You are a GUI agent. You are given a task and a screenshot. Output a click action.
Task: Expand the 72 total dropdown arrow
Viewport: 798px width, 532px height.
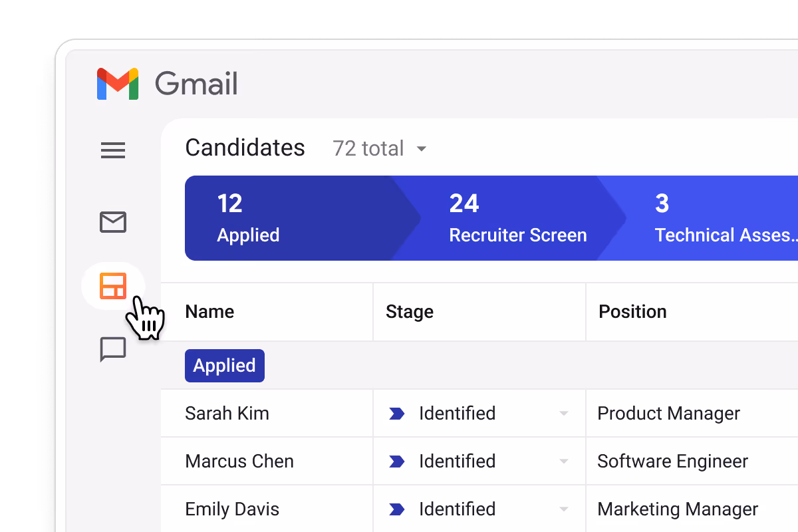(421, 149)
